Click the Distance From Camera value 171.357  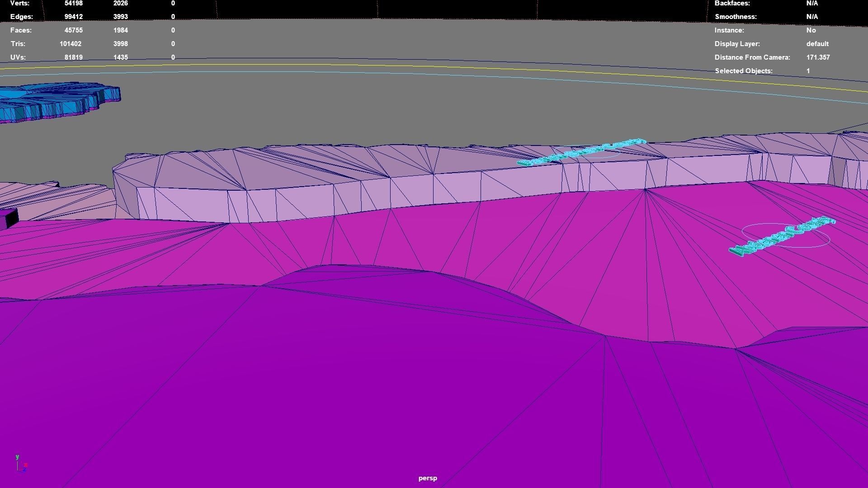click(818, 57)
